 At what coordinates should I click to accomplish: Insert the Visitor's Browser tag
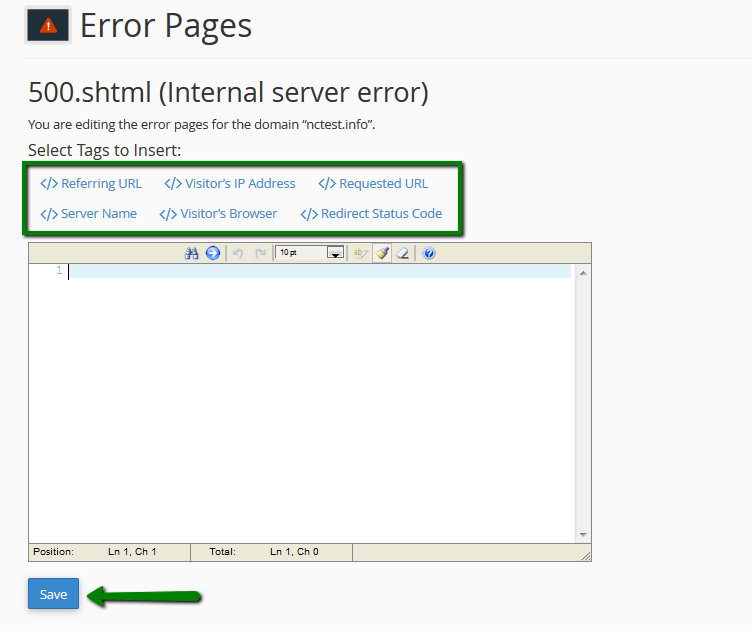218,214
